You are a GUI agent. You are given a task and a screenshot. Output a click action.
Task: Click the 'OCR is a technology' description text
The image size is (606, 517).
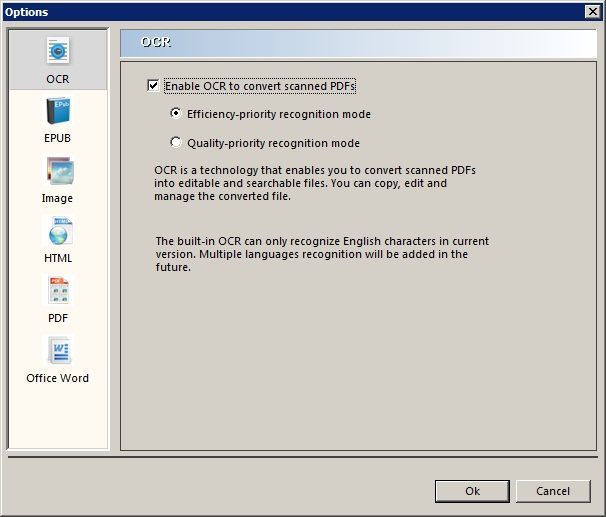click(315, 183)
